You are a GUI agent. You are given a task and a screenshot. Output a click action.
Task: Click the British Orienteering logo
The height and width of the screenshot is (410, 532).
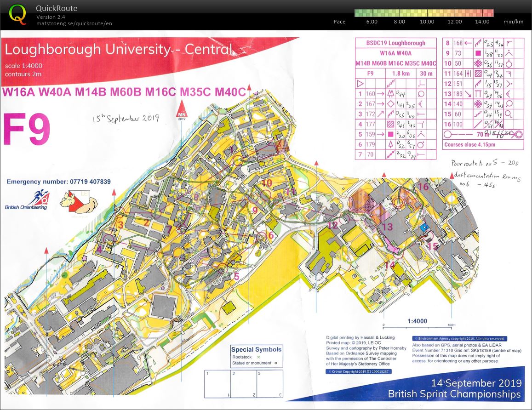tap(27, 199)
